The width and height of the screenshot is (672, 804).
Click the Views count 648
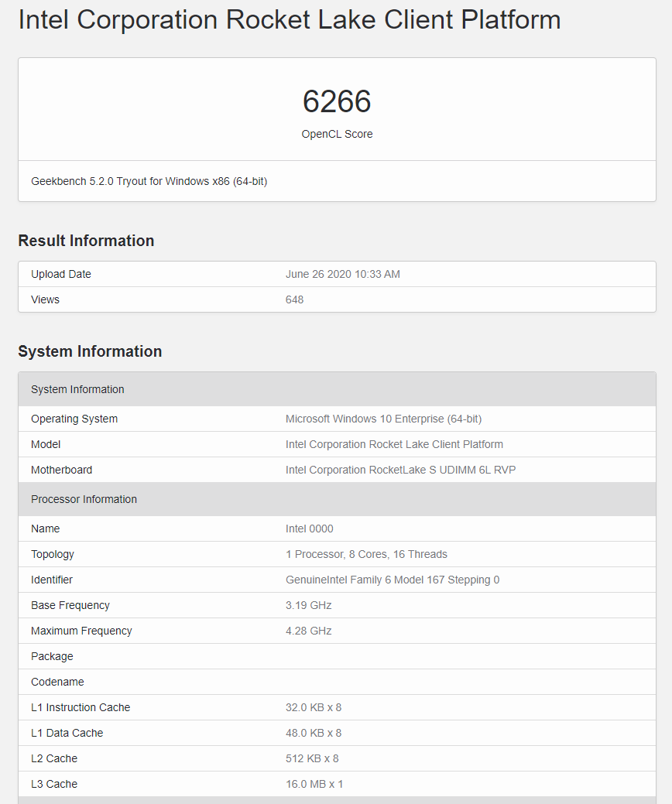pos(294,299)
